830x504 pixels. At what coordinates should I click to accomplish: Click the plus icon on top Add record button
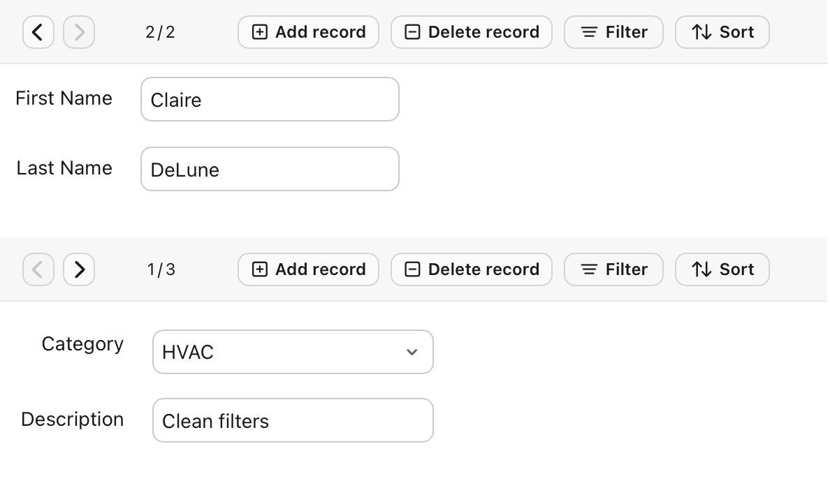point(261,32)
